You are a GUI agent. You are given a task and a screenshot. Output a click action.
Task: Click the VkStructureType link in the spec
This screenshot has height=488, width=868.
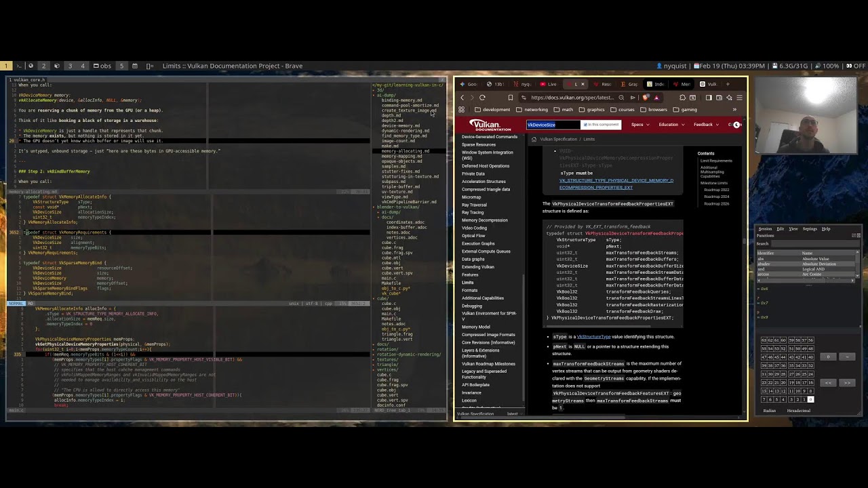pyautogui.click(x=594, y=337)
